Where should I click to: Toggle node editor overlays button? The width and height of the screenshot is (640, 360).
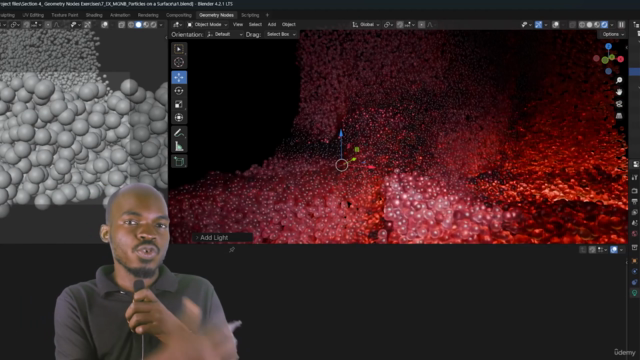tap(614, 250)
